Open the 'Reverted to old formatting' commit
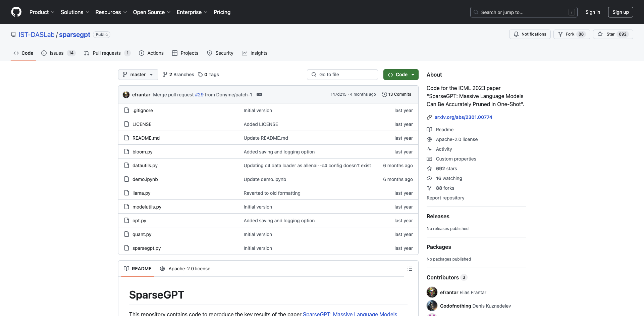This screenshot has width=644, height=316. [x=272, y=193]
